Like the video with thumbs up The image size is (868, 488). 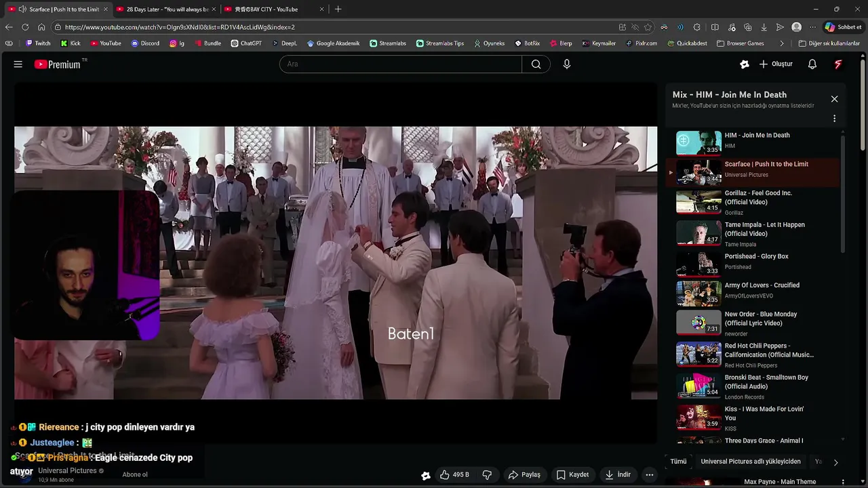(454, 474)
